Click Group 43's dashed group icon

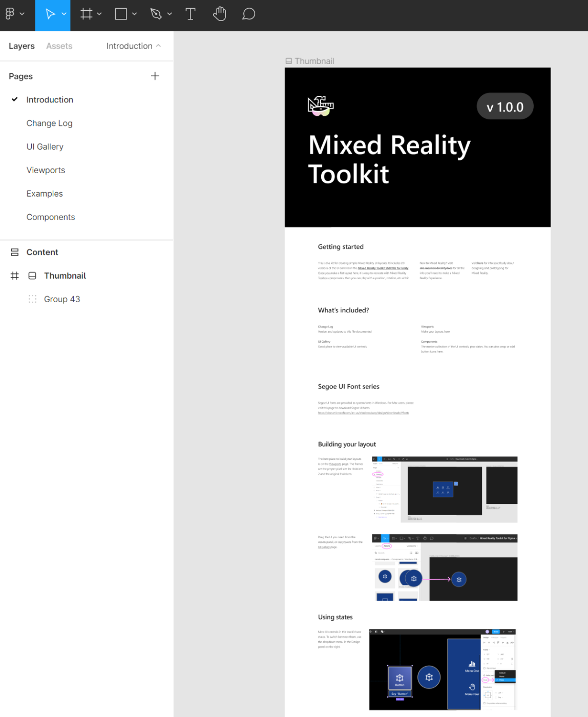click(32, 299)
